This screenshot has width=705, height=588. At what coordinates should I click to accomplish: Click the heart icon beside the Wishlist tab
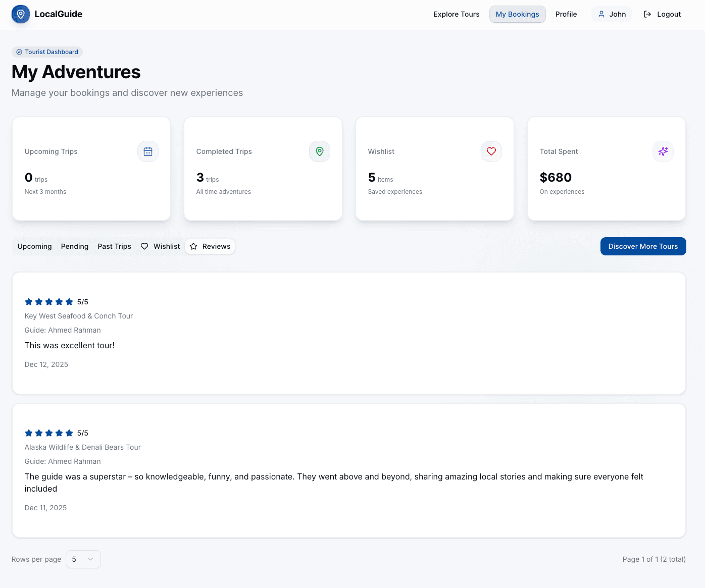pos(145,246)
